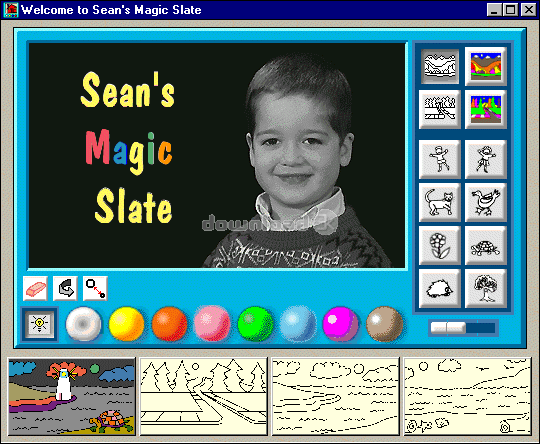Select the colored mountain background button
The height and width of the screenshot is (444, 540).
tap(486, 66)
